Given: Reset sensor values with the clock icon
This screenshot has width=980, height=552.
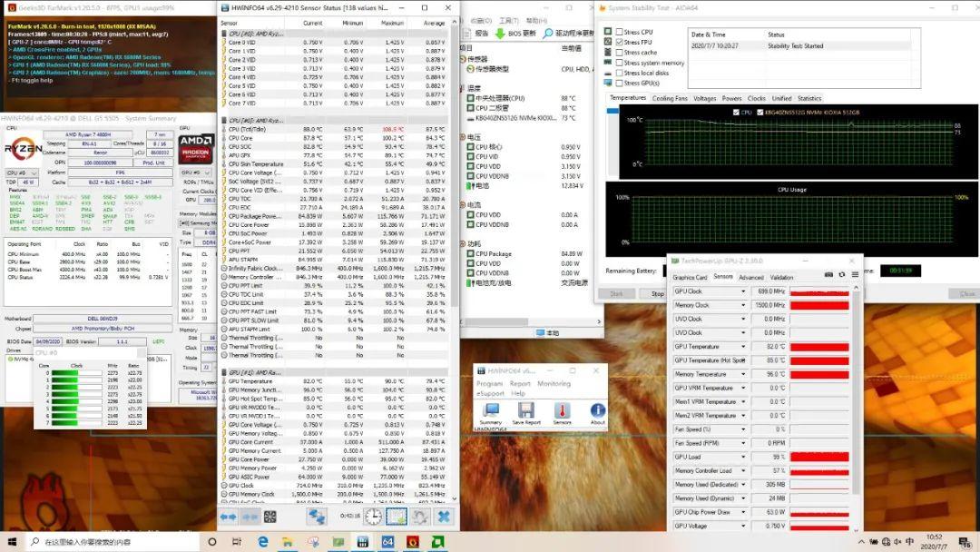Looking at the screenshot, I should point(373,516).
